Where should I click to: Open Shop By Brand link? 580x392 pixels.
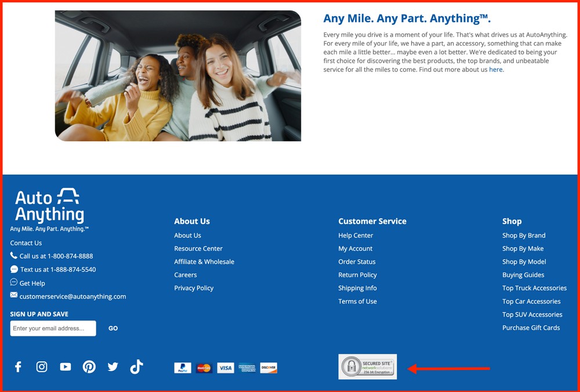click(x=524, y=235)
